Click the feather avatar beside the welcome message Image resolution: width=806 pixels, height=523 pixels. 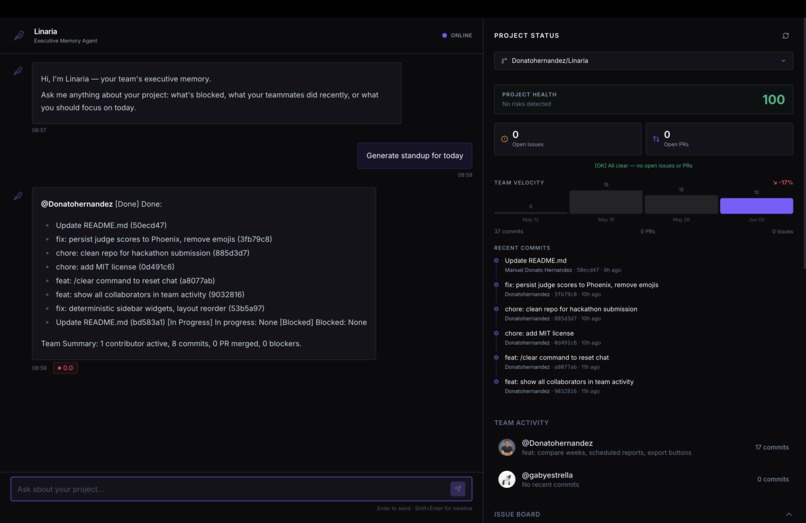pyautogui.click(x=18, y=71)
